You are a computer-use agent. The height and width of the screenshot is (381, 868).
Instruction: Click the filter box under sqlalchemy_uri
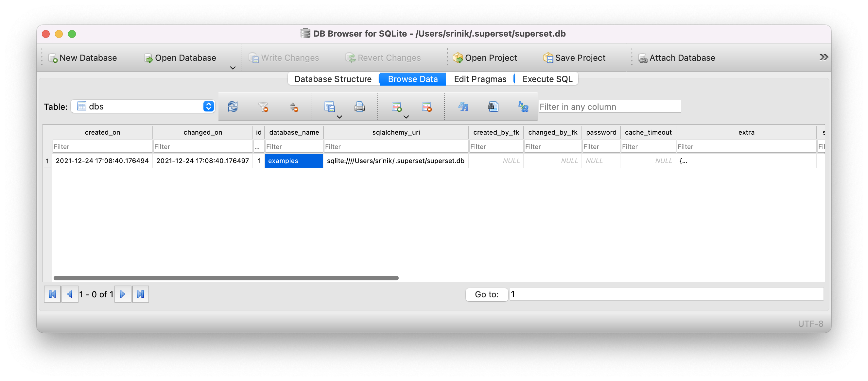(x=396, y=146)
